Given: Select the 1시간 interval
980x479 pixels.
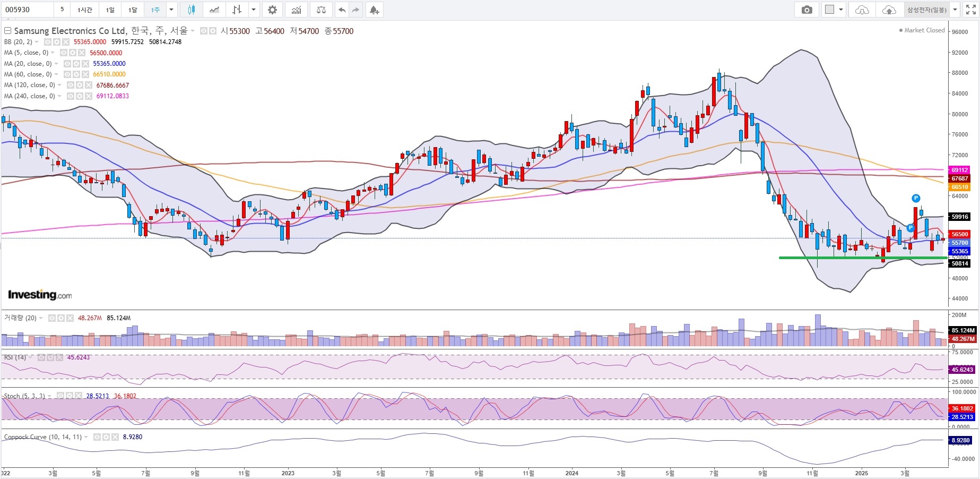Looking at the screenshot, I should (85, 10).
